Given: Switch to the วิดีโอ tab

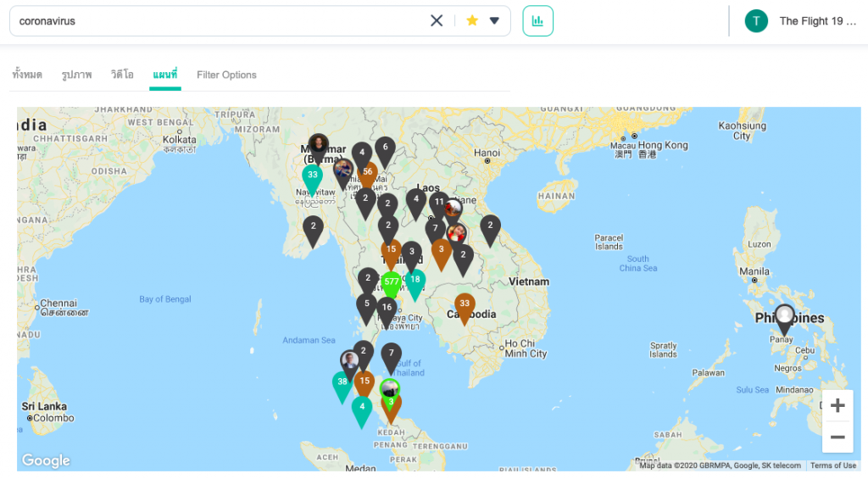Looking at the screenshot, I should coord(122,75).
